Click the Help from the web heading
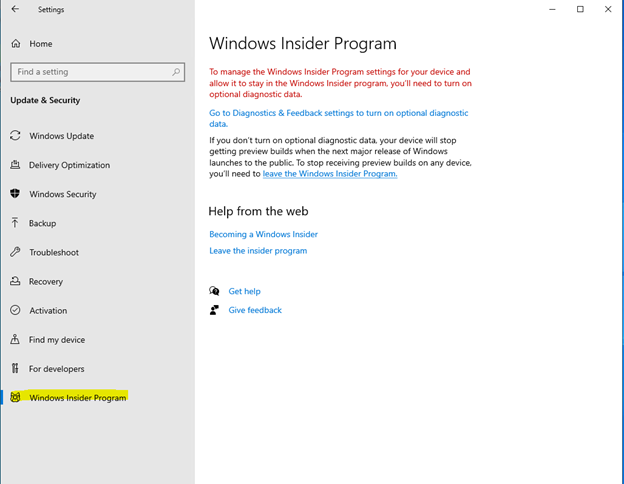 pyautogui.click(x=258, y=211)
